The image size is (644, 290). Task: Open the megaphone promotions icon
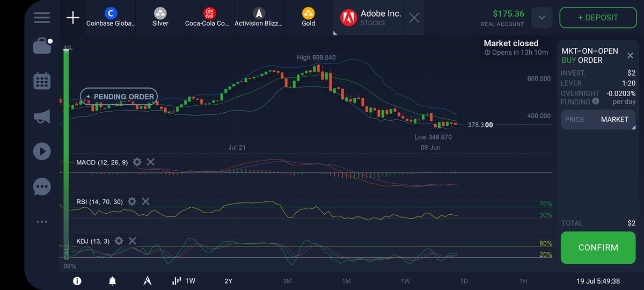tap(42, 117)
